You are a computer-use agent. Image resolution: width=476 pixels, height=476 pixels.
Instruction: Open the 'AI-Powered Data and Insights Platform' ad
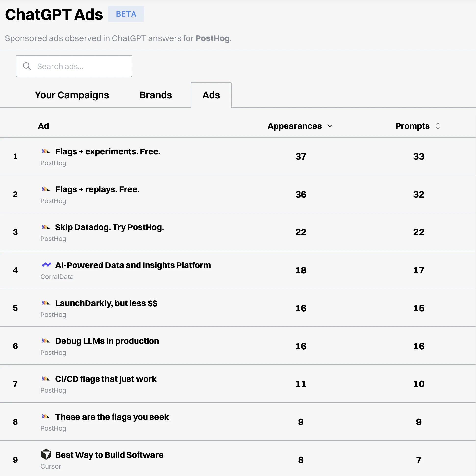click(x=133, y=265)
